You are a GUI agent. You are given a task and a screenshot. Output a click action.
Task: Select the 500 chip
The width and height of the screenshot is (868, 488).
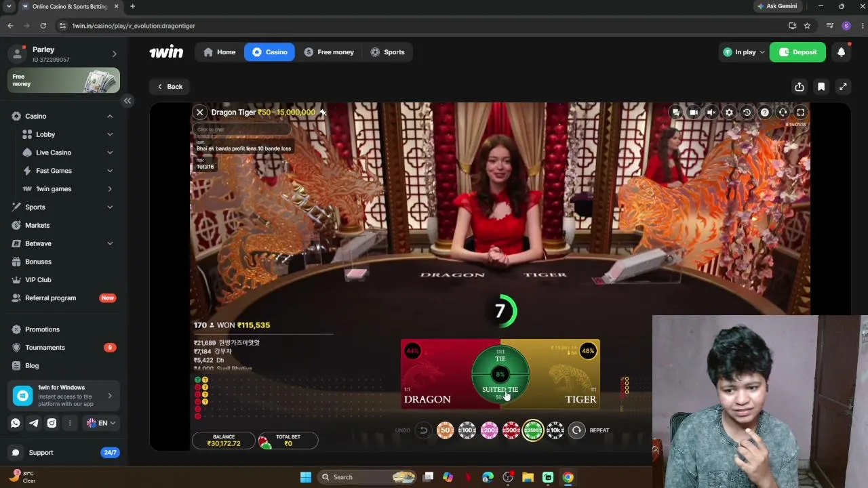point(511,430)
